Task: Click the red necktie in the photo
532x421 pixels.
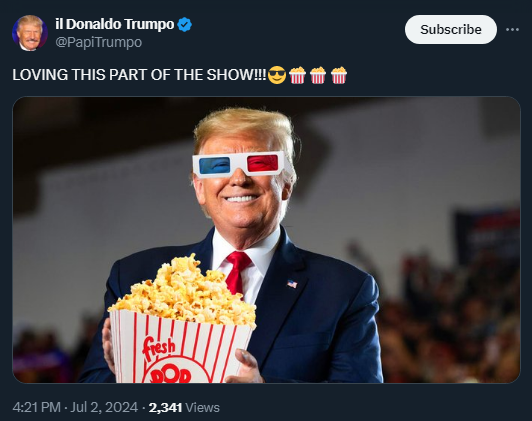Action: point(238,271)
